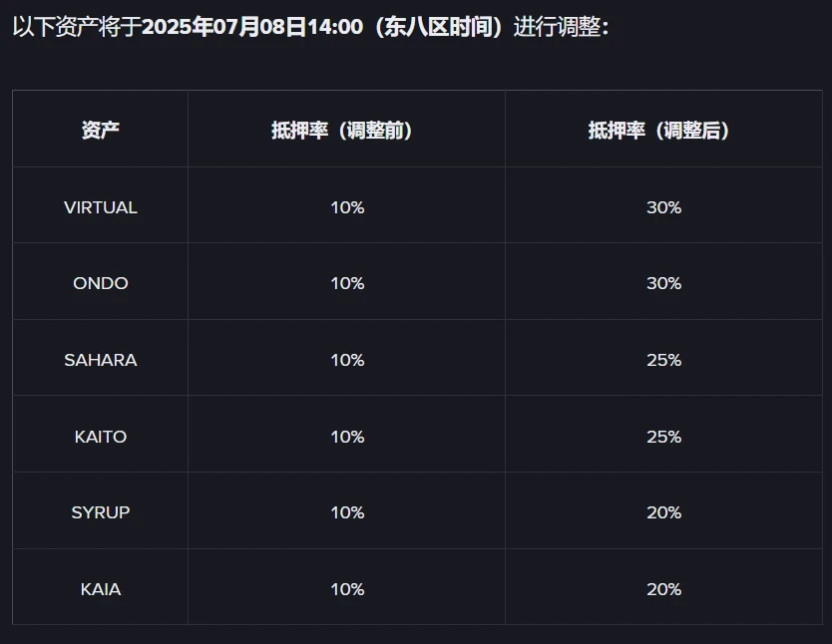Viewport: 832px width, 644px height.
Task: Click VIRTUAL's adjusted rate of 30%
Action: [663, 207]
